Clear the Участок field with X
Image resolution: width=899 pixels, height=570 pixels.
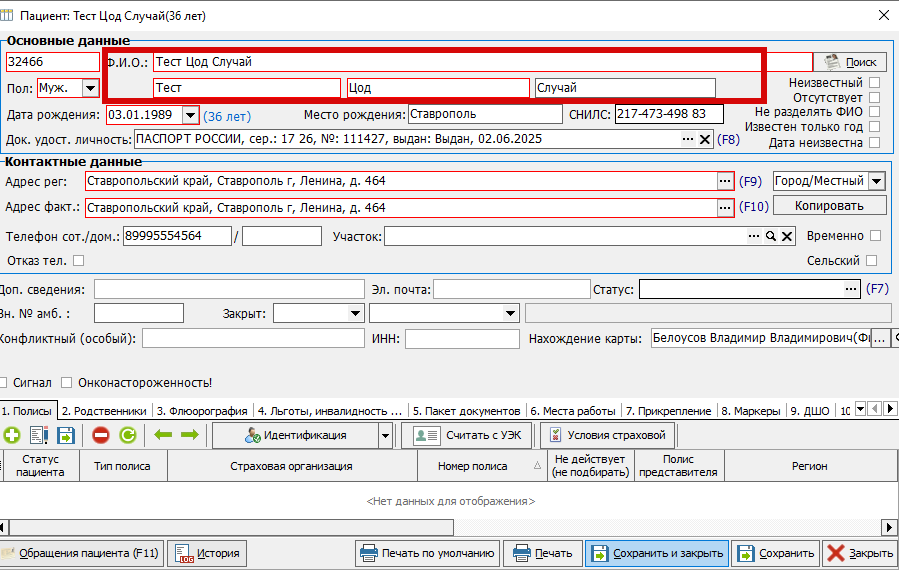787,236
